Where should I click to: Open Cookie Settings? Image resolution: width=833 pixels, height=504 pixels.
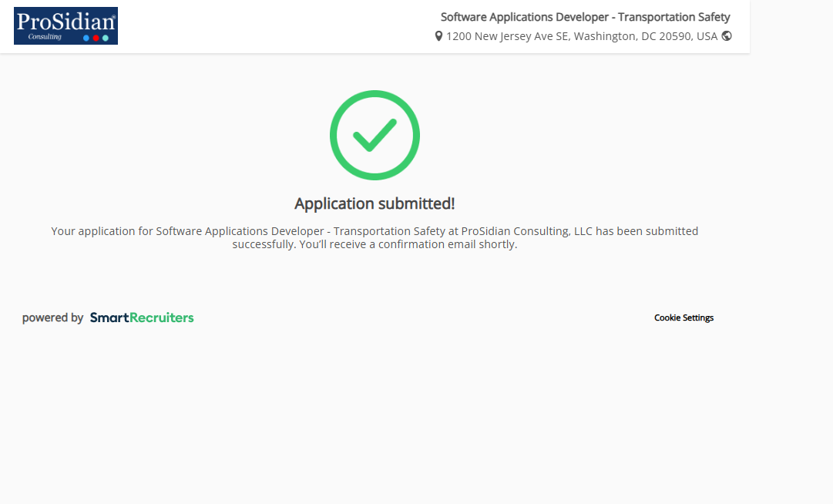click(684, 318)
